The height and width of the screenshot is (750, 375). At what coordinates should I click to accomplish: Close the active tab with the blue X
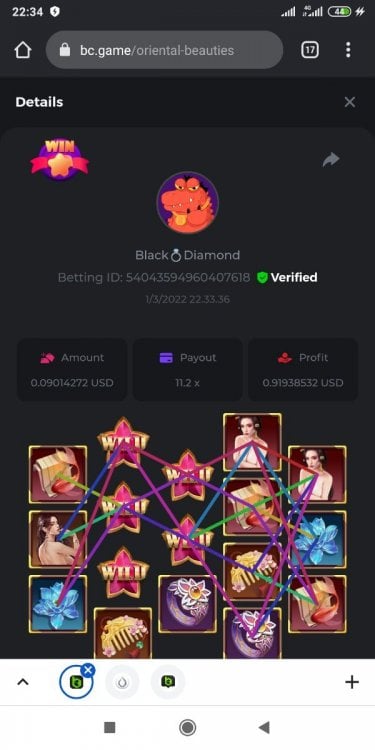(x=88, y=671)
